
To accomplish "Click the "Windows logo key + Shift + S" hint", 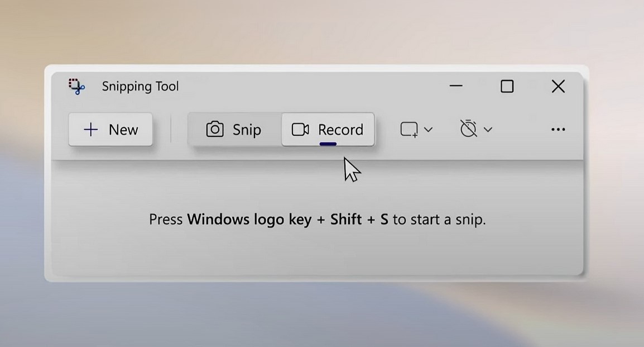I will (287, 220).
